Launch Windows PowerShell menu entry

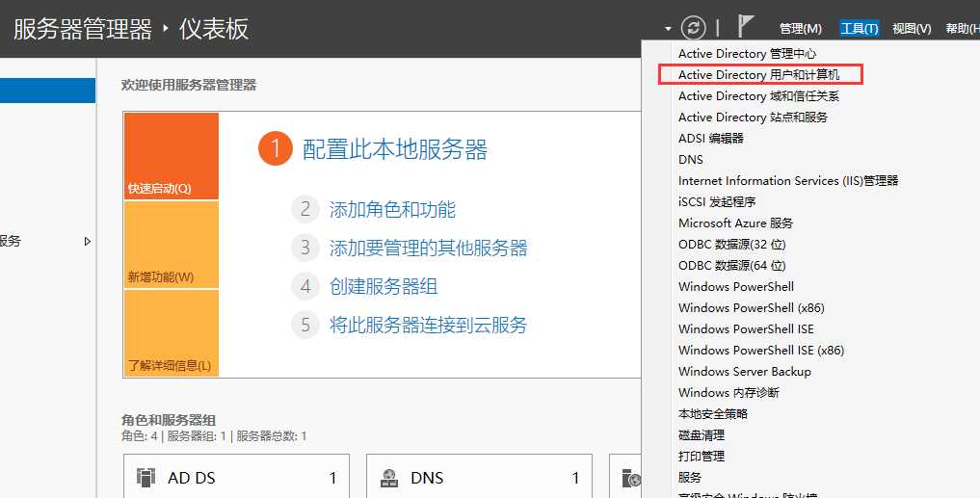pos(736,287)
